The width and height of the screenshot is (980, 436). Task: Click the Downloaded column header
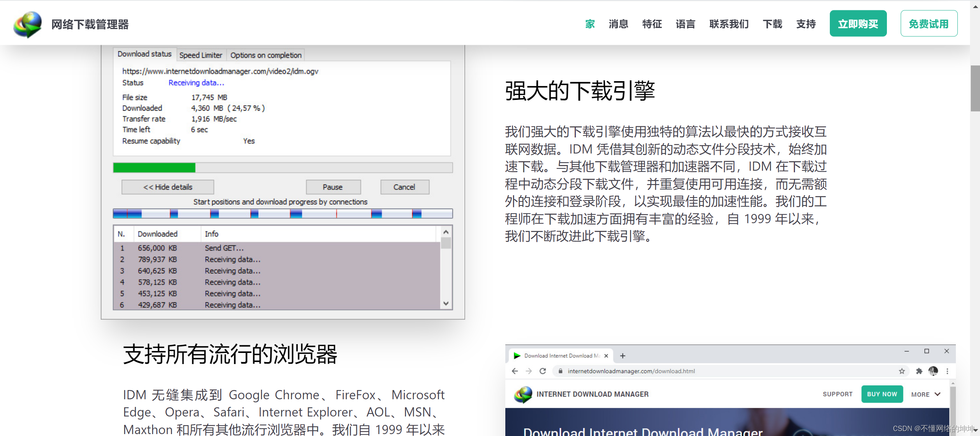(167, 234)
